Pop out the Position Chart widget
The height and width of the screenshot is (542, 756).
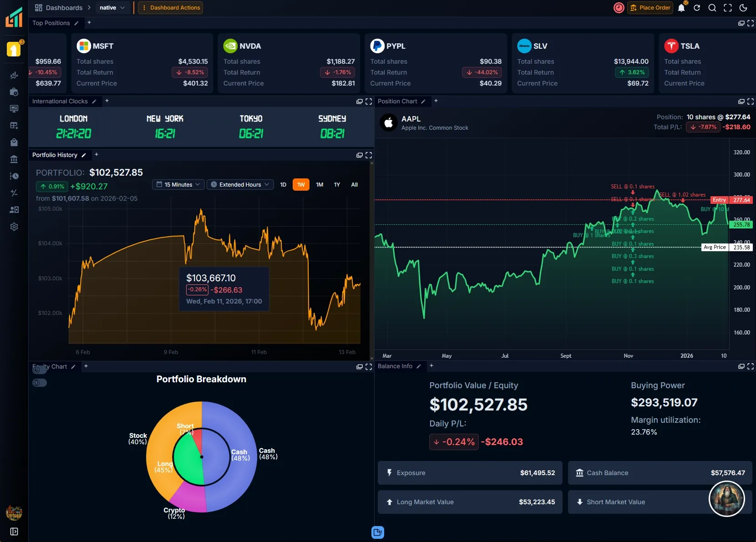[x=741, y=101]
